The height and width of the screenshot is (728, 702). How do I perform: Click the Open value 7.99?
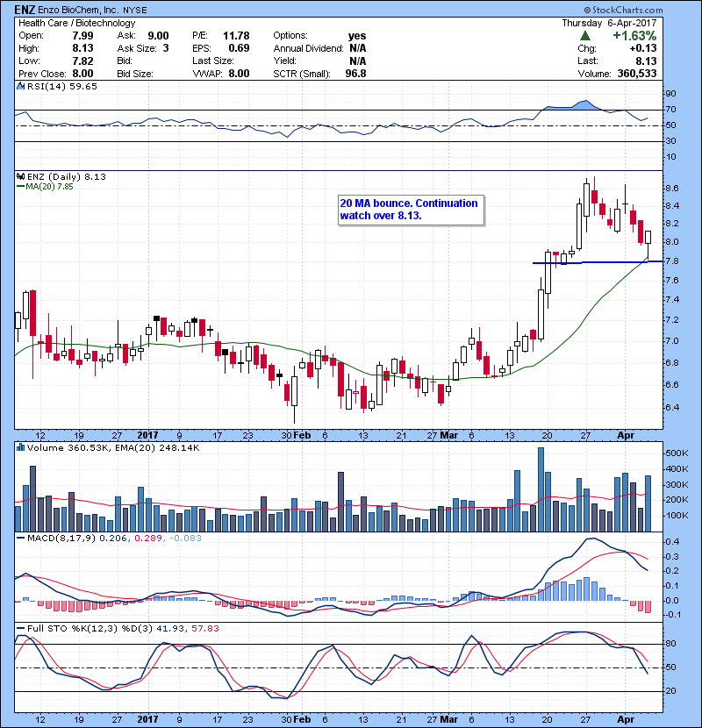click(82, 36)
